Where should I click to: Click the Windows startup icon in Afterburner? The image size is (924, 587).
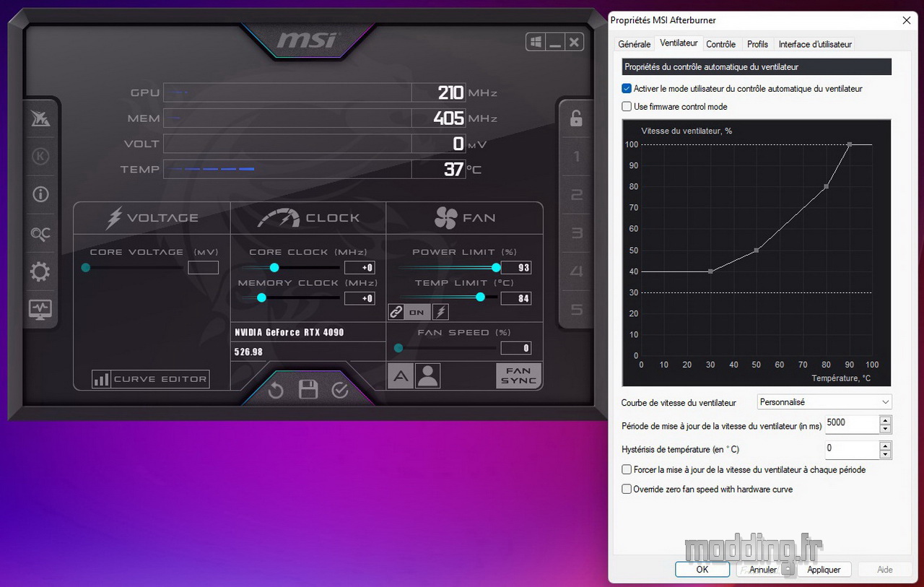pos(536,42)
